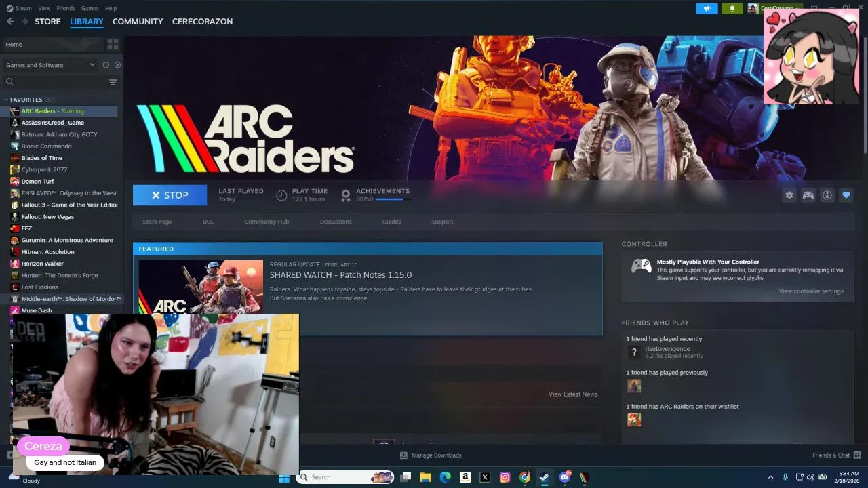Open the ARC Raiders Store Page link

(x=157, y=222)
